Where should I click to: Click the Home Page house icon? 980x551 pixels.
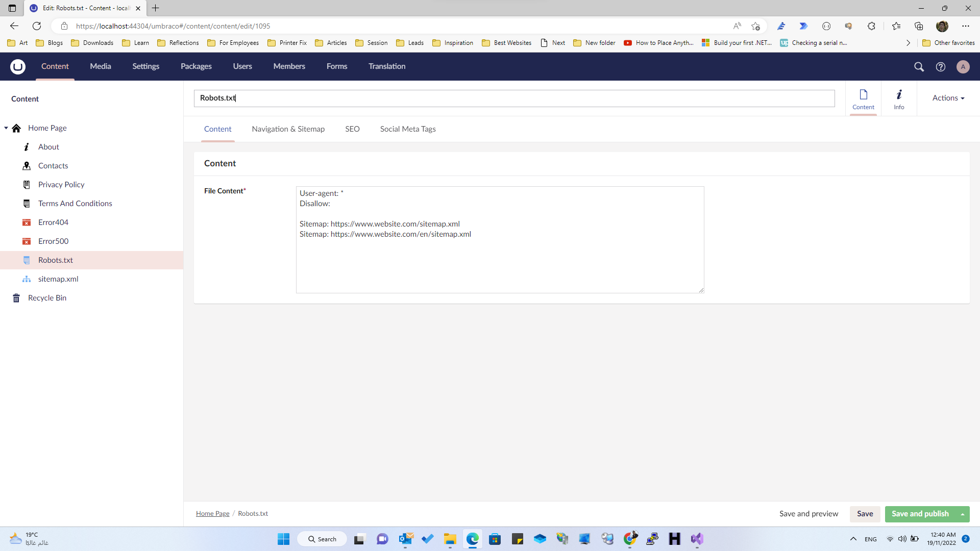pyautogui.click(x=16, y=128)
